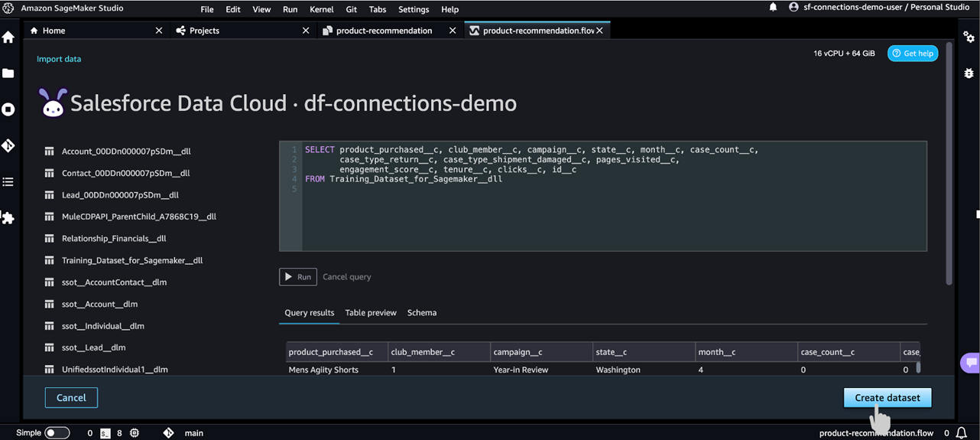Click the notification bell in top bar
This screenshot has width=980, height=440.
pos(773,8)
